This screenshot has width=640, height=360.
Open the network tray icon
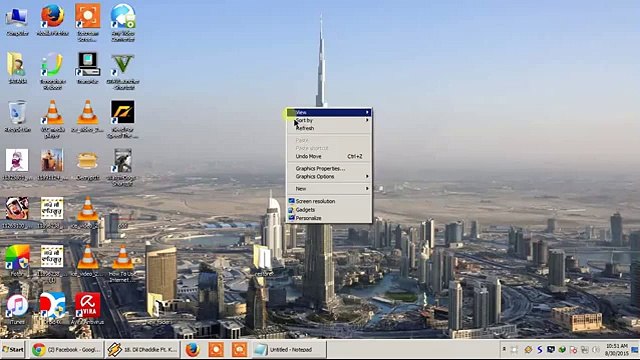click(585, 349)
